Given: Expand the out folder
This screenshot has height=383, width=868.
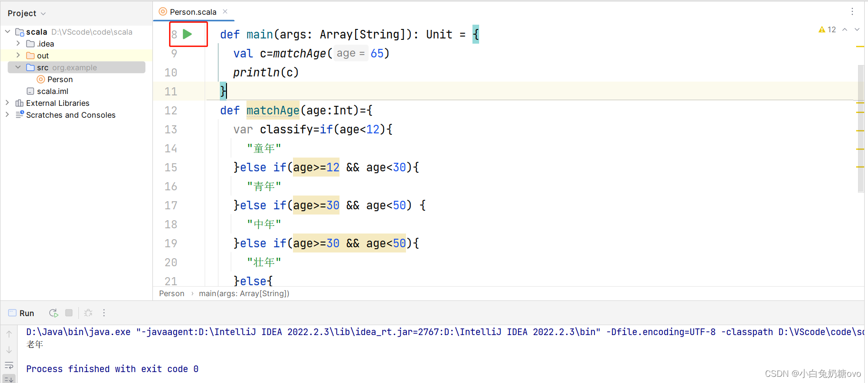Looking at the screenshot, I should [x=18, y=55].
